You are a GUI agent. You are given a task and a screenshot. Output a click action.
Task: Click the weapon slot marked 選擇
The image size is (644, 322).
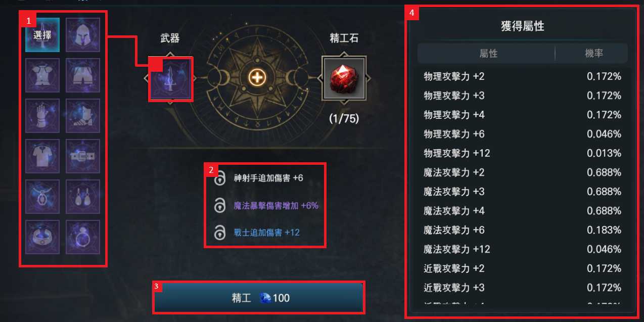(42, 35)
